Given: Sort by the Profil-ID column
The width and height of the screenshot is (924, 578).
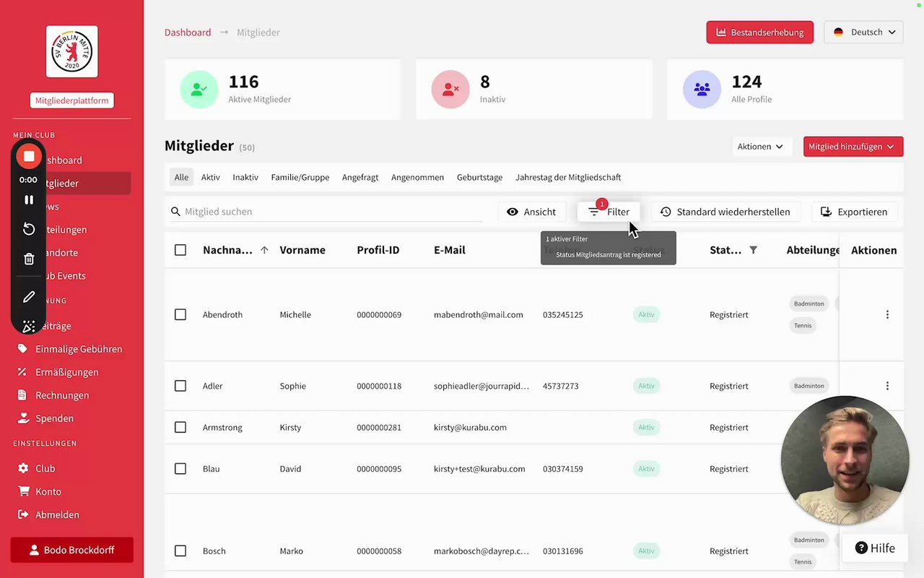Looking at the screenshot, I should (378, 250).
